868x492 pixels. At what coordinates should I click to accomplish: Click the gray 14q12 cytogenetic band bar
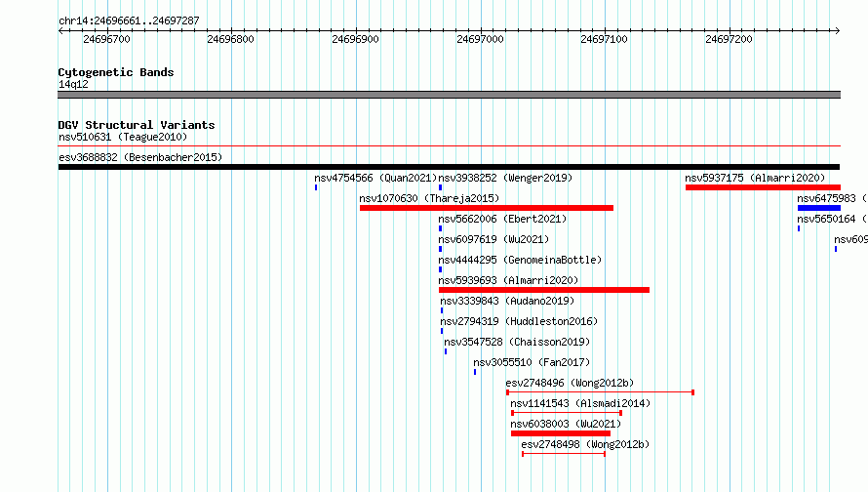click(449, 95)
